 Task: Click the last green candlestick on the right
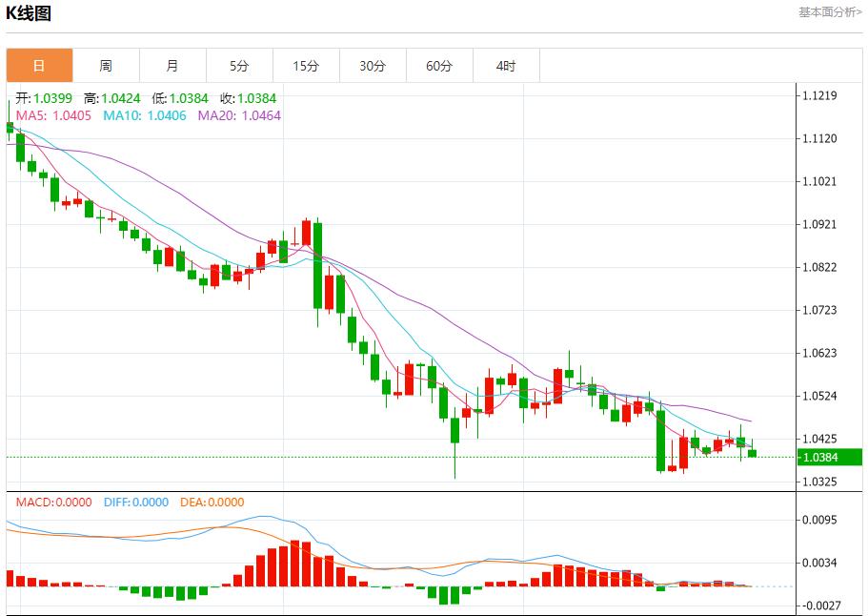point(752,453)
